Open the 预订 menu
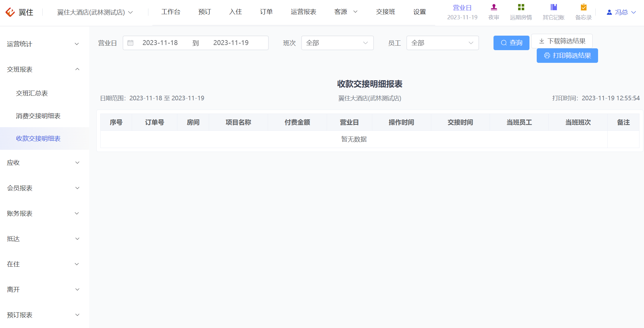 (x=205, y=12)
